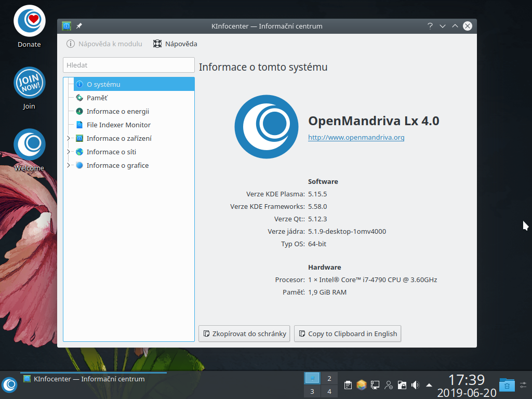Click the user switcher tray icon
The image size is (532, 399).
pyautogui.click(x=389, y=385)
